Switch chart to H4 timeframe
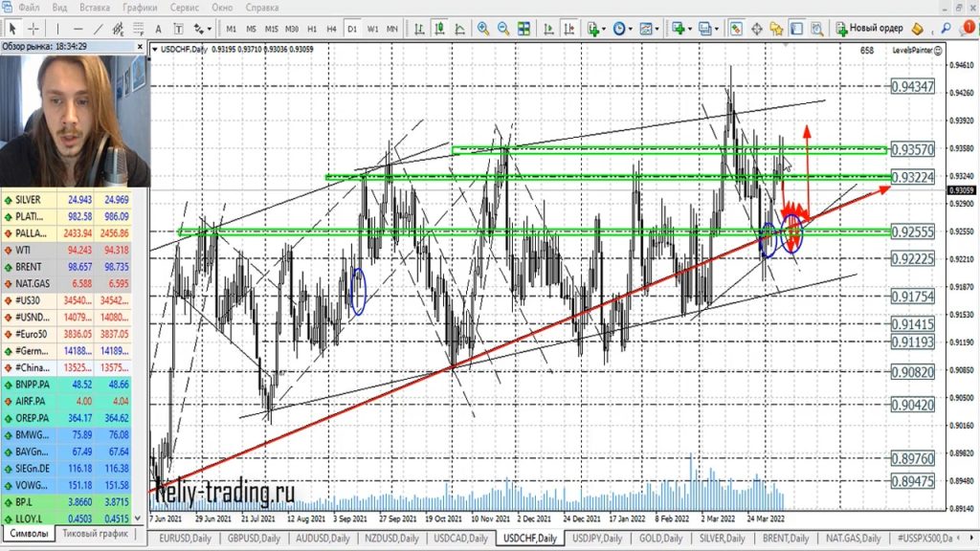 [x=331, y=29]
